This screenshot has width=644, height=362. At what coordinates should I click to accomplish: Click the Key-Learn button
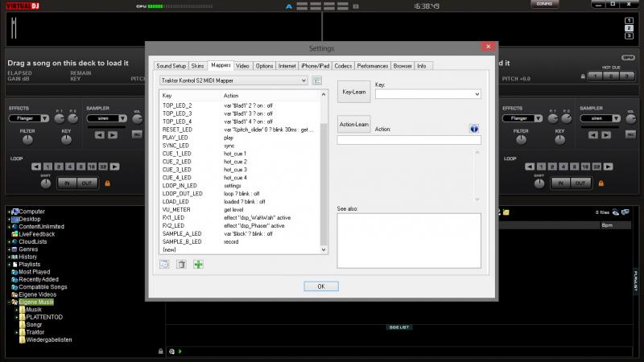pos(354,92)
